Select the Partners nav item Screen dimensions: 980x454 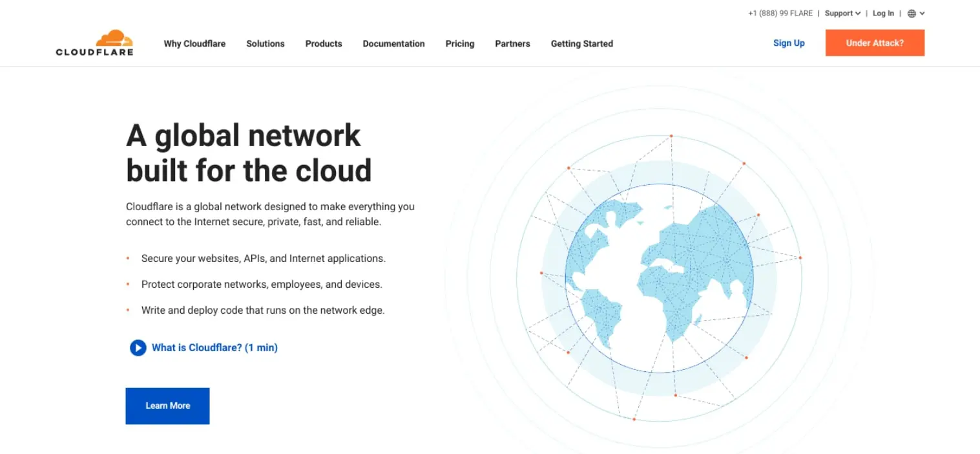coord(512,44)
